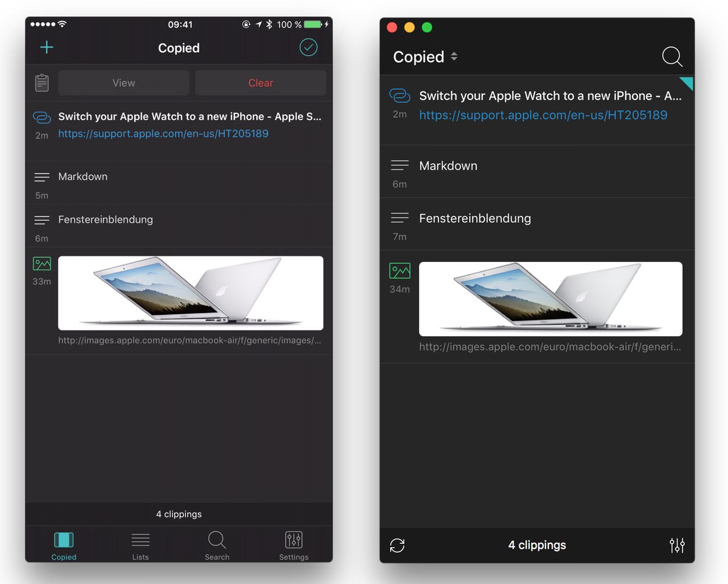The image size is (728, 584).
Task: Open Copied list dropdown in Mac window
Action: 426,57
